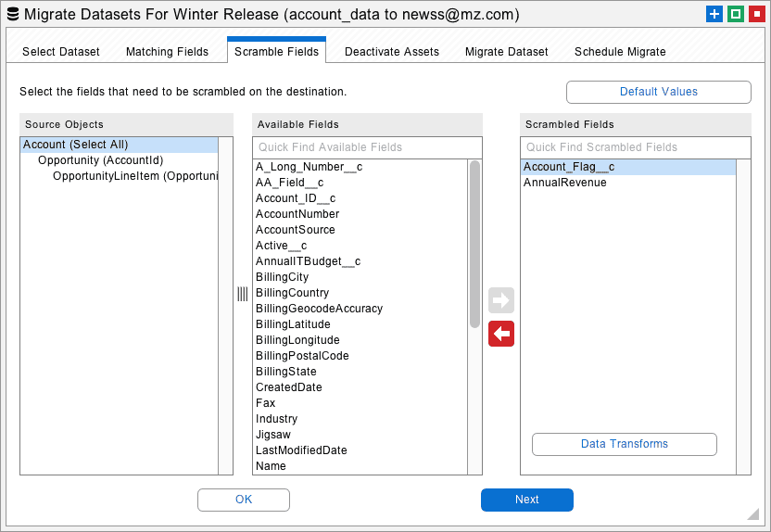Select Active__c field
The image size is (771, 532).
pyautogui.click(x=360, y=246)
